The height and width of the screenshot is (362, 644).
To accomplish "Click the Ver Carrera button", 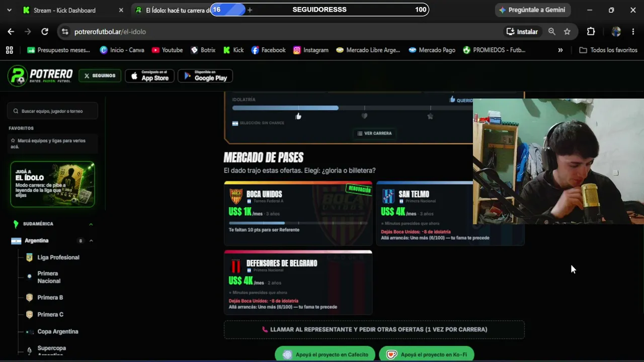I will point(374,133).
